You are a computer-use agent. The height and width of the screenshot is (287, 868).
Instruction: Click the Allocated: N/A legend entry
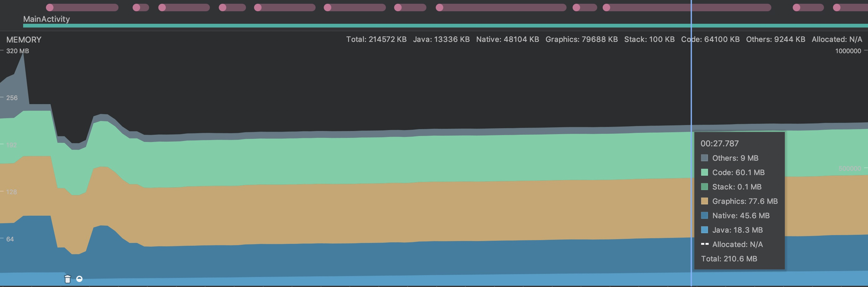pyautogui.click(x=837, y=39)
